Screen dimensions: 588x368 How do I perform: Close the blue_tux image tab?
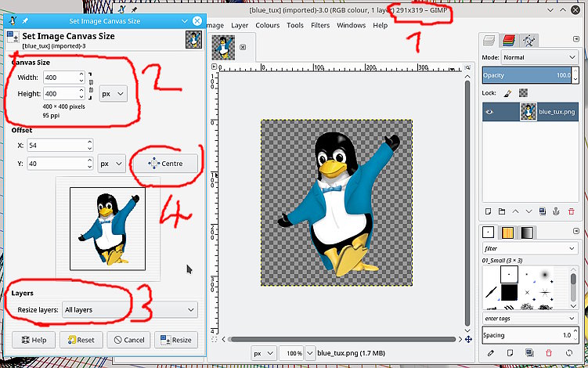click(243, 47)
